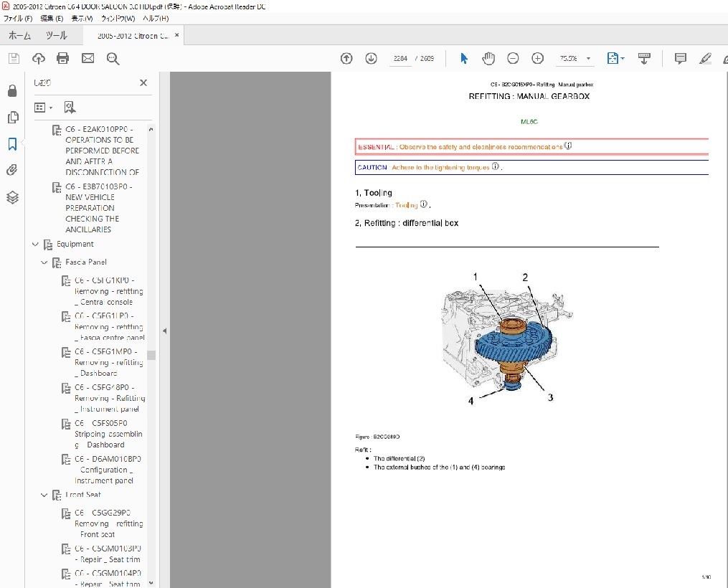Open the layers panel icon

tap(12, 197)
